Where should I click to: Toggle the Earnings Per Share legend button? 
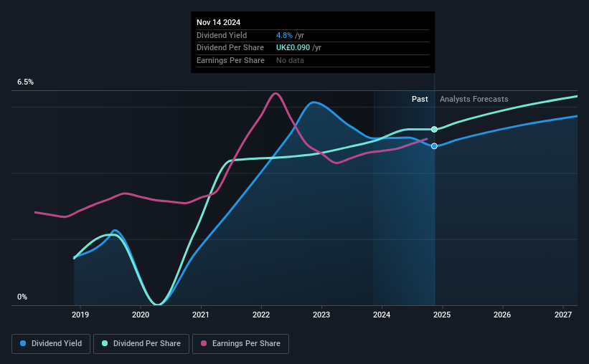click(x=240, y=344)
